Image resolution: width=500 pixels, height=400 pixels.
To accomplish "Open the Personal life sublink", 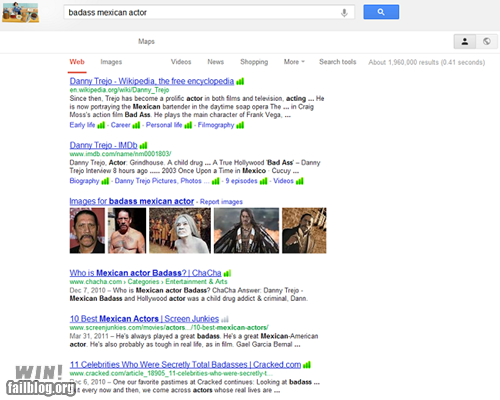I will pyautogui.click(x=164, y=125).
